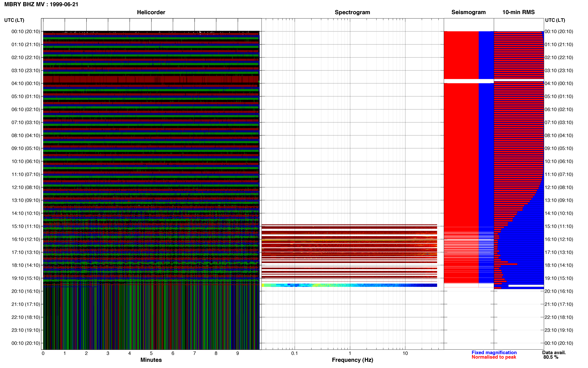Click left axis label 03:10 (23:10)
Screen dimensions: 588x368
[x=26, y=71]
